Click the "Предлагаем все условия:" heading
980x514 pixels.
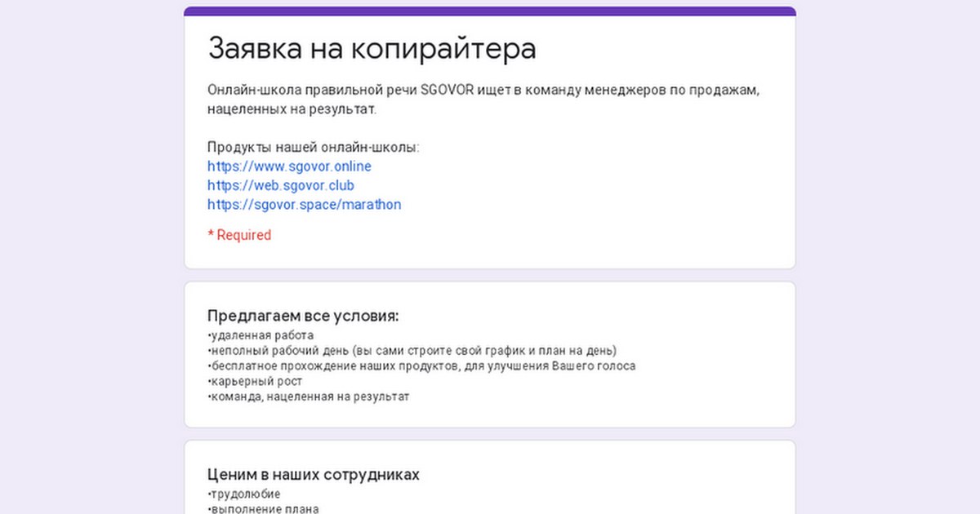pyautogui.click(x=303, y=317)
